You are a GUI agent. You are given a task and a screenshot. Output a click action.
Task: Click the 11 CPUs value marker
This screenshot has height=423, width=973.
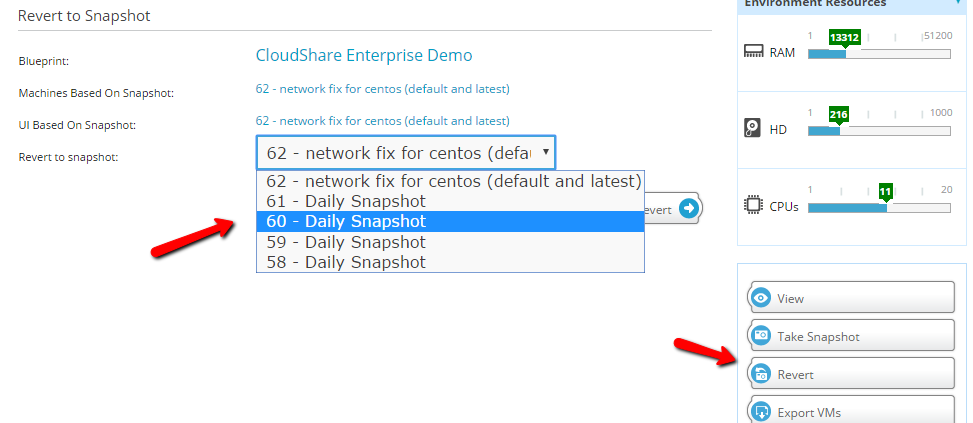(886, 191)
